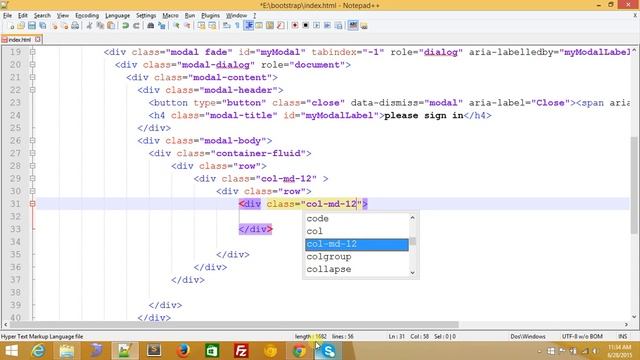Toggle INS insert mode in status bar

click(x=623, y=336)
